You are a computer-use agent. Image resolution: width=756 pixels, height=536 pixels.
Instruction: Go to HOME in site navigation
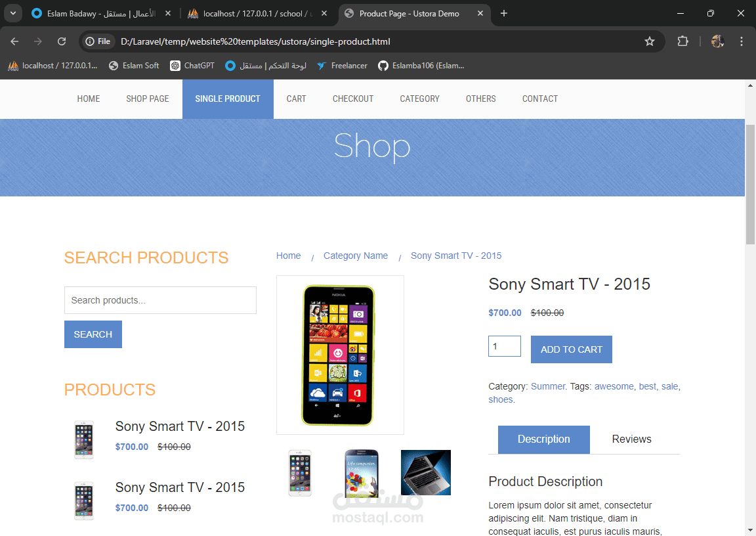pyautogui.click(x=89, y=99)
